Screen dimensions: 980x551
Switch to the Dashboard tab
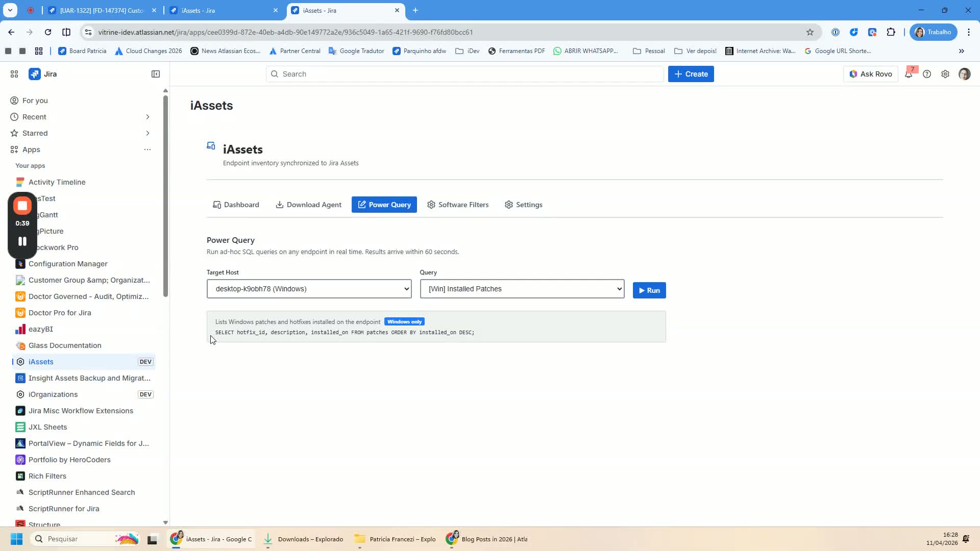coord(236,205)
